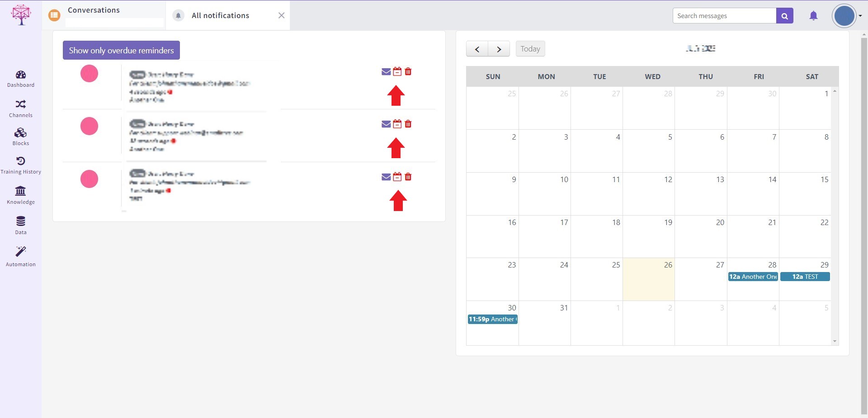Image resolution: width=868 pixels, height=418 pixels.
Task: Click calendar scrollbar up arrow
Action: tap(835, 91)
